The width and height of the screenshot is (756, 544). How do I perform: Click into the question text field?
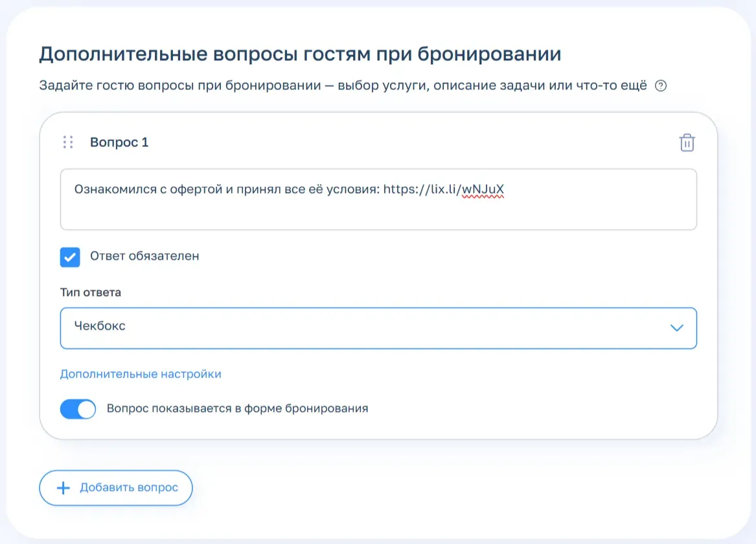pyautogui.click(x=378, y=199)
